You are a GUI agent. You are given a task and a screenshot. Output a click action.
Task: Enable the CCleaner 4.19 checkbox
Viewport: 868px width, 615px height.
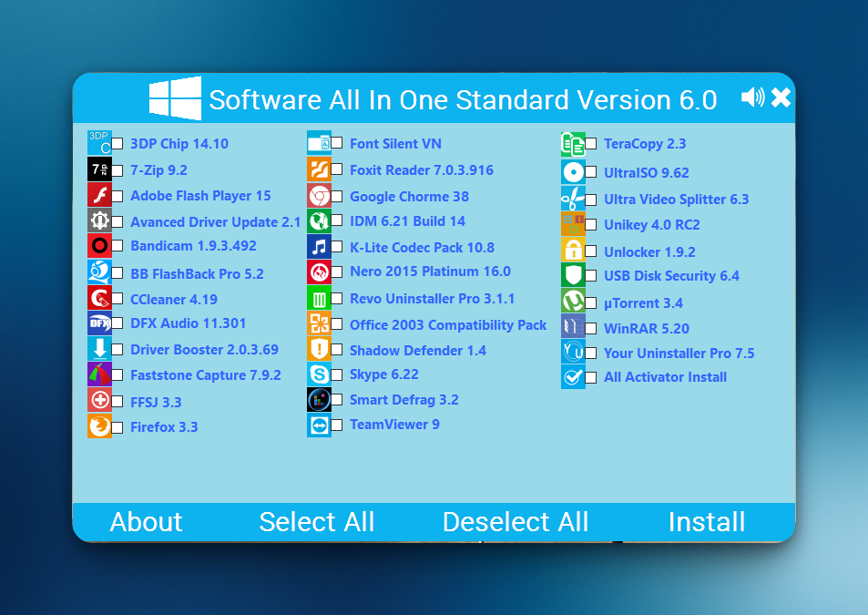click(x=117, y=299)
